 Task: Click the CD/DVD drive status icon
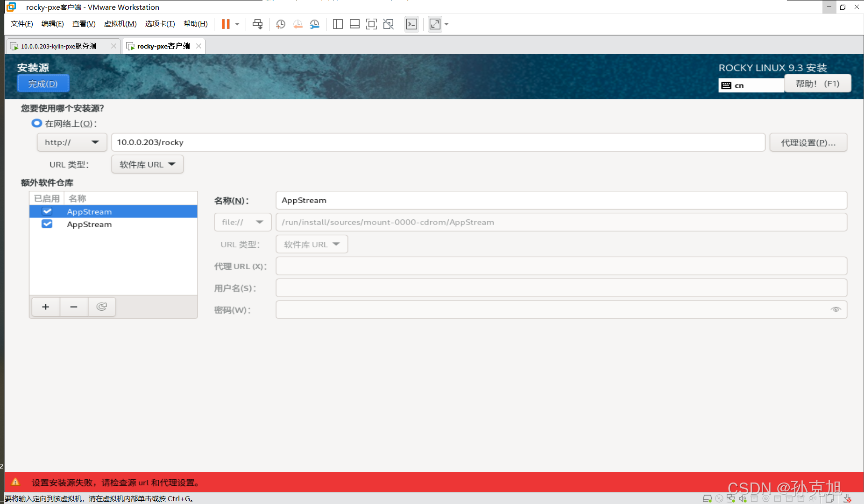pyautogui.click(x=719, y=499)
